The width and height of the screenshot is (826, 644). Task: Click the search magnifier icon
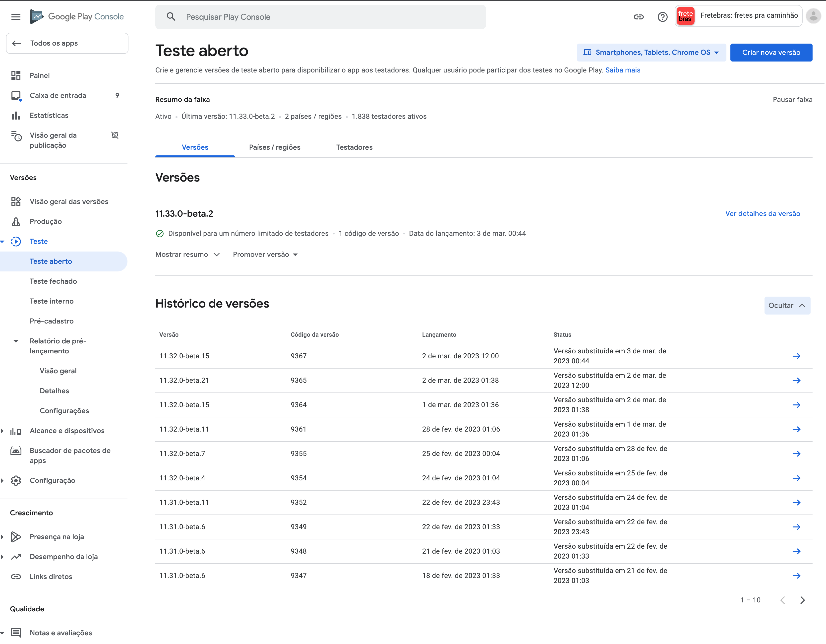(x=171, y=17)
